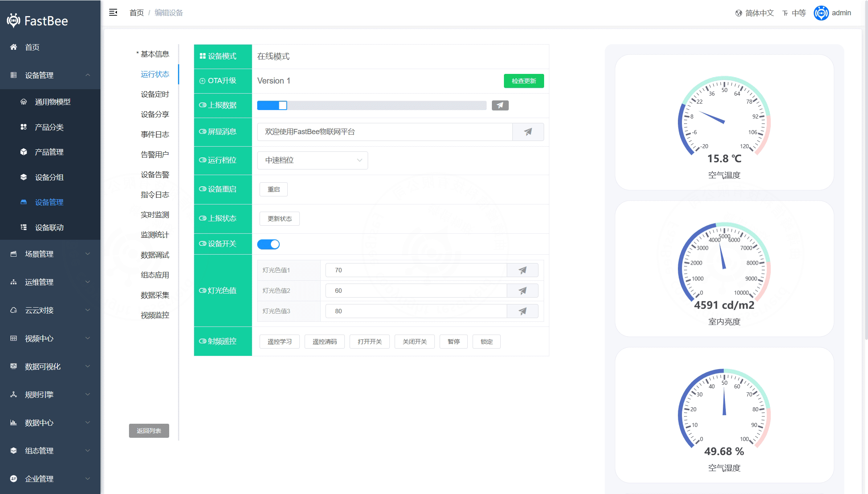Expand the 数据可视化 menu chevron
This screenshot has height=494, width=868.
click(x=88, y=366)
